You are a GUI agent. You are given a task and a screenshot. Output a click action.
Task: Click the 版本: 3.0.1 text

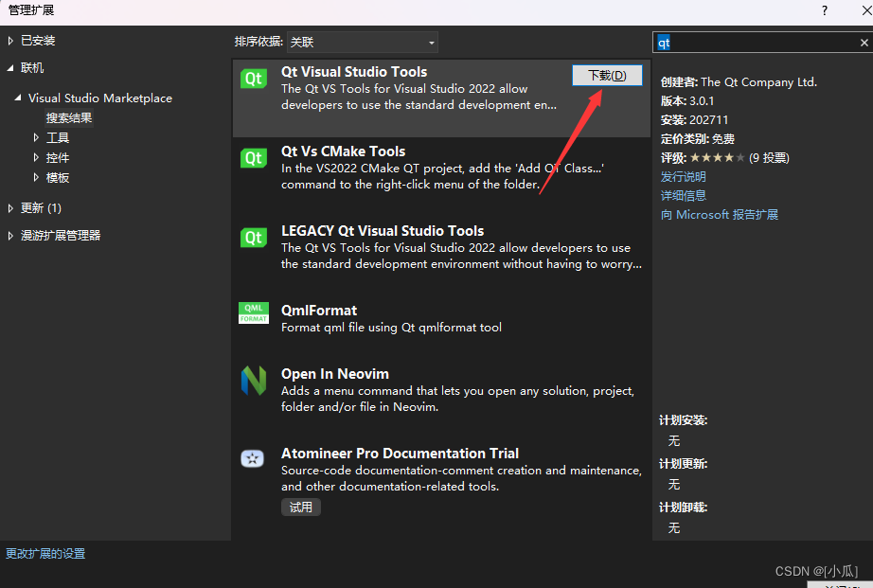tap(687, 101)
